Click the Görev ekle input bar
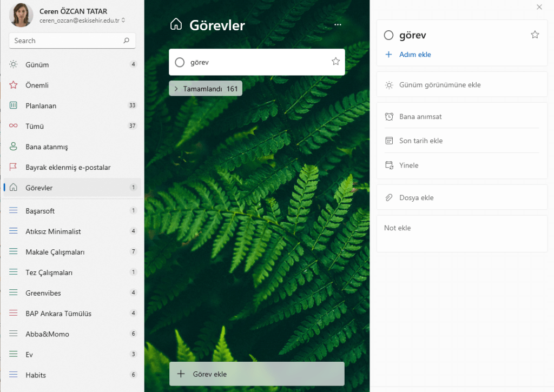The width and height of the screenshot is (554, 392). coord(257,374)
